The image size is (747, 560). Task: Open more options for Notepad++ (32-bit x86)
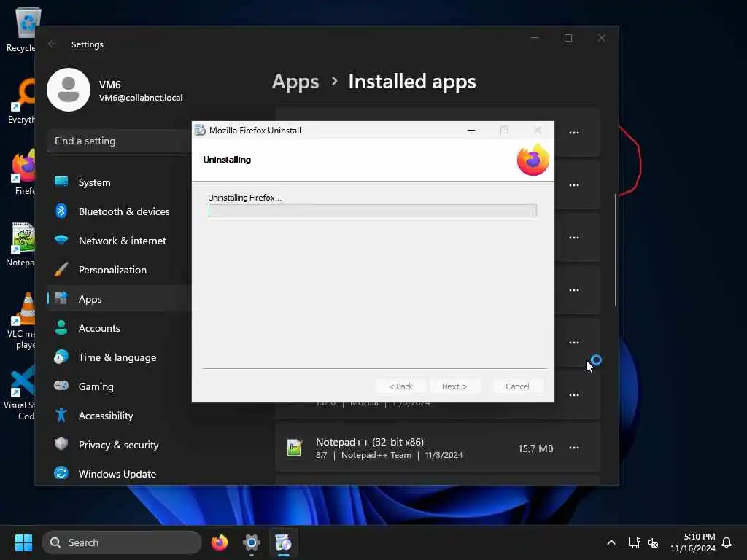pyautogui.click(x=574, y=448)
